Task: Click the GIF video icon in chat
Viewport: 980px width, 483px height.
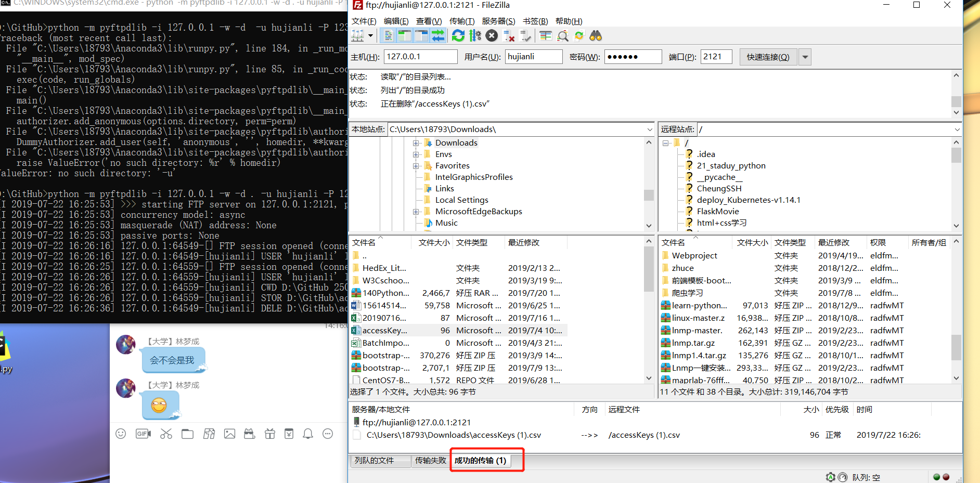Action: pyautogui.click(x=143, y=434)
